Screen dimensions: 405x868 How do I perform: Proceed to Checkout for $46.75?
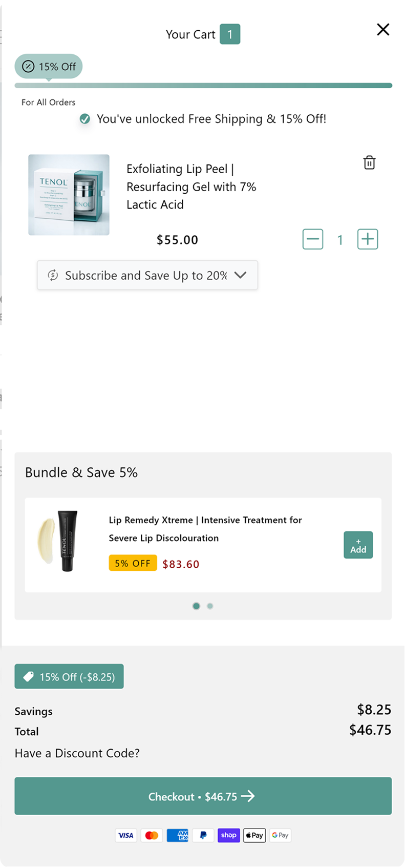tap(203, 796)
